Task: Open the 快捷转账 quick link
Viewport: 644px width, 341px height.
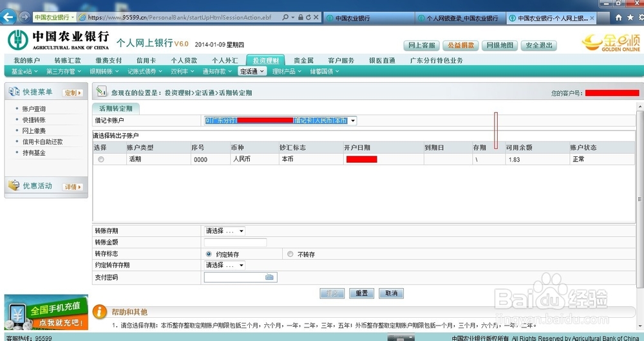Action: [34, 120]
